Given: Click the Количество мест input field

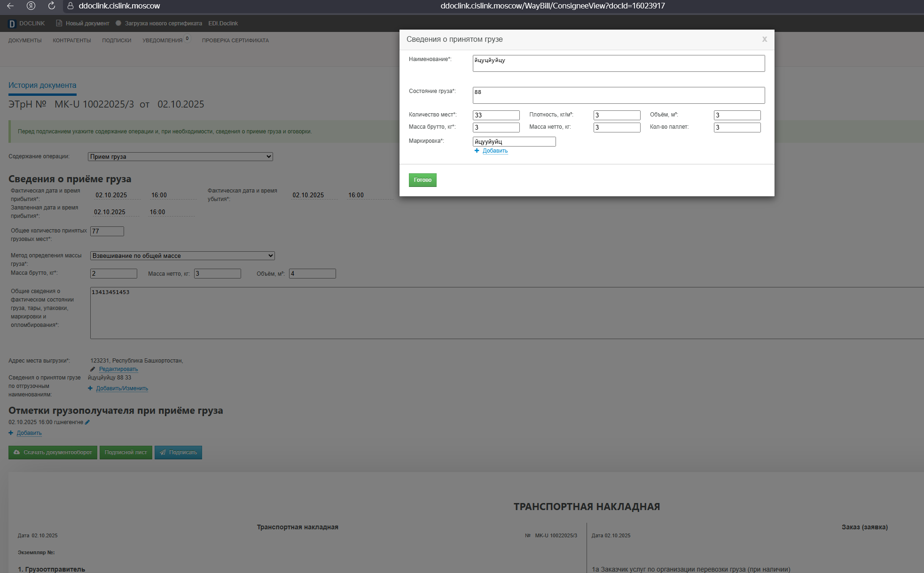Looking at the screenshot, I should [496, 115].
